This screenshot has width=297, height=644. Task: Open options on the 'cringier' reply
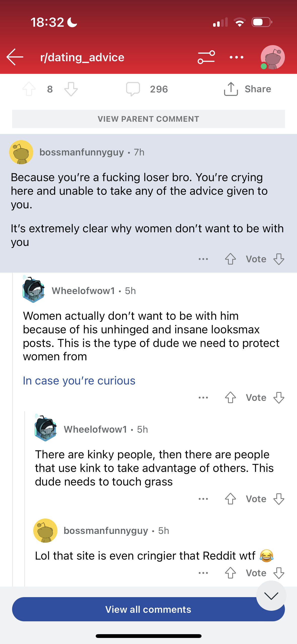(x=203, y=573)
